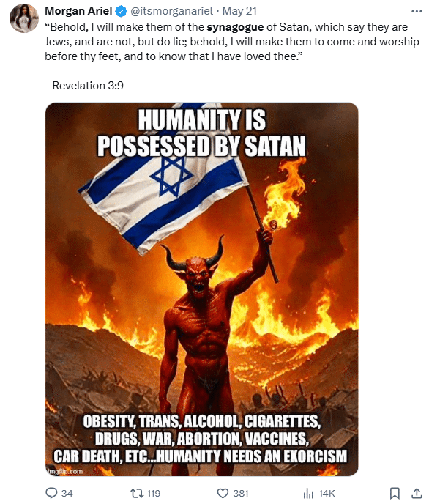View analytics via the bar chart icon
Viewport: 429px width, 504px height.
point(308,493)
